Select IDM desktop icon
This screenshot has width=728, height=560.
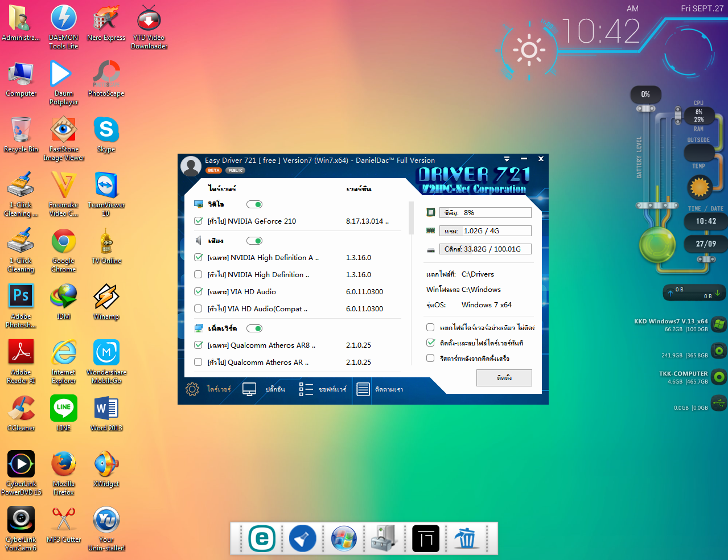pos(64,302)
